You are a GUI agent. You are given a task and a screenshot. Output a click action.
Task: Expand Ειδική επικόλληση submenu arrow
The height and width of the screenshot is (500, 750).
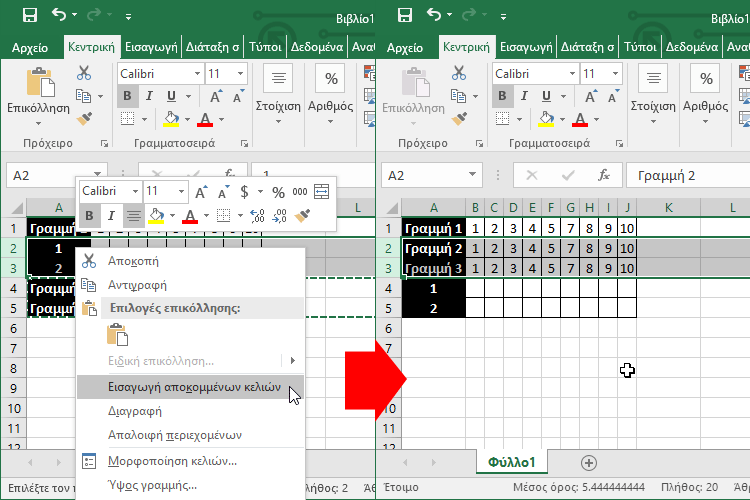293,360
